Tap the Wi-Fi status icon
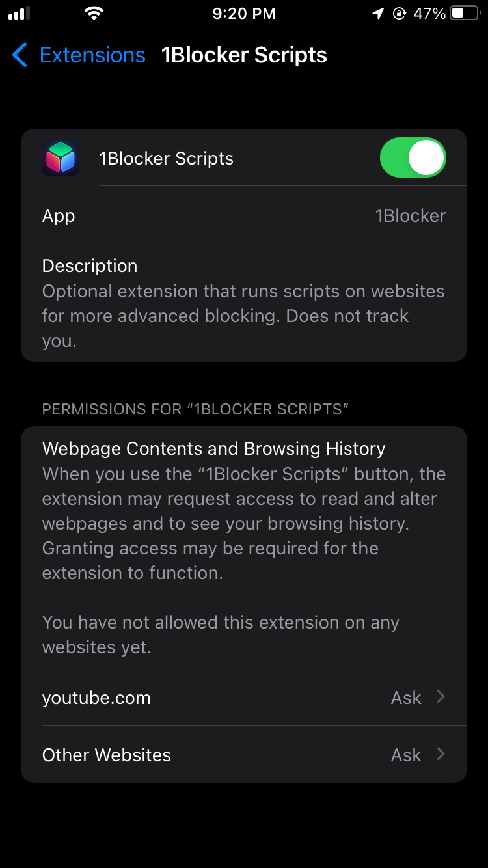Viewport: 488px width, 868px height. (95, 14)
